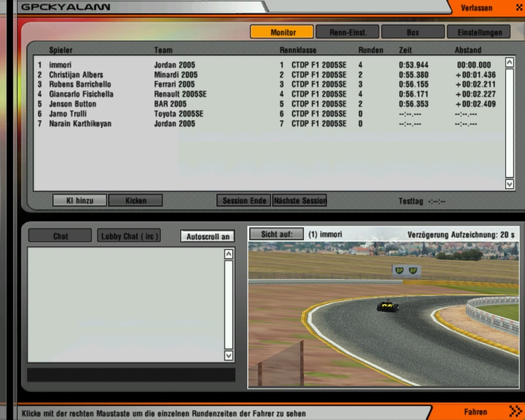Select driver Rubens Barrichello in list
The height and width of the screenshot is (420, 525).
[x=80, y=85]
